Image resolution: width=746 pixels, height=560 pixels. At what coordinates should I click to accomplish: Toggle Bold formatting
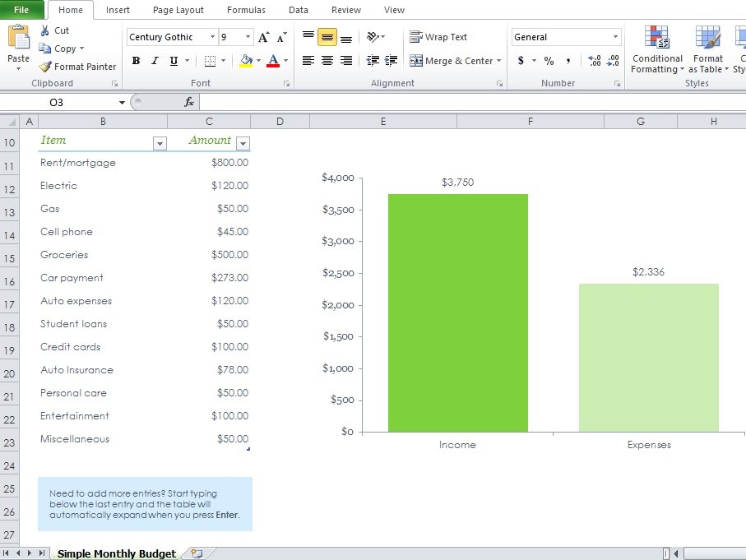(x=136, y=60)
